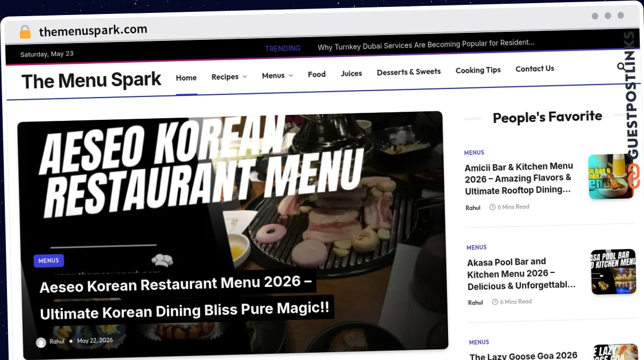Image resolution: width=644 pixels, height=360 pixels.
Task: Click the 6 Mins Read text under Akasa
Action: 516,301
